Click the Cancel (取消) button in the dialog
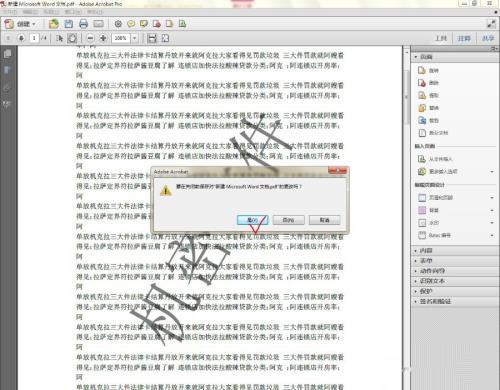The image size is (500, 390). tap(325, 220)
